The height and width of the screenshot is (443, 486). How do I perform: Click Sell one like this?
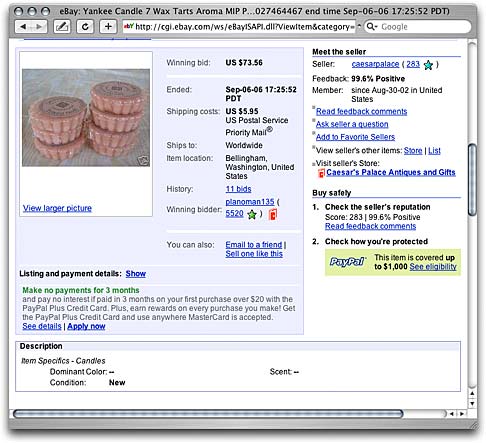click(x=254, y=254)
